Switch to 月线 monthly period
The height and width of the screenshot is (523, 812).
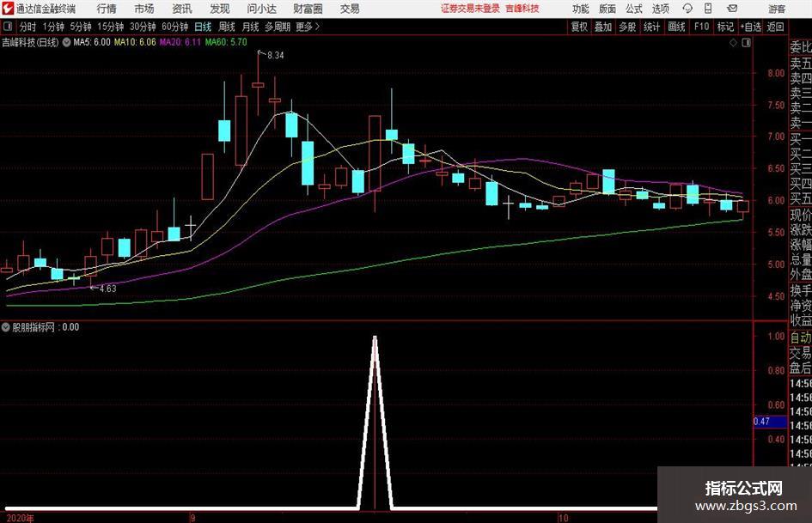(x=250, y=27)
